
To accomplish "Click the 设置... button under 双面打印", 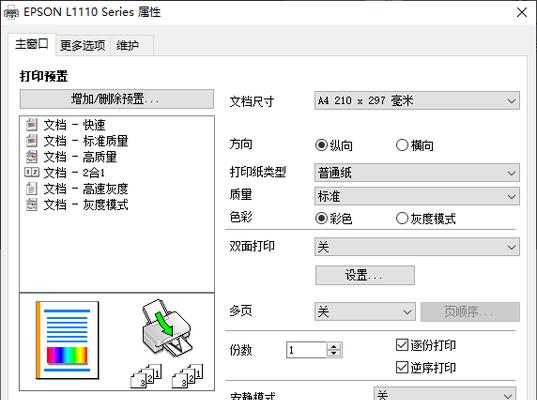I will coord(365,275).
